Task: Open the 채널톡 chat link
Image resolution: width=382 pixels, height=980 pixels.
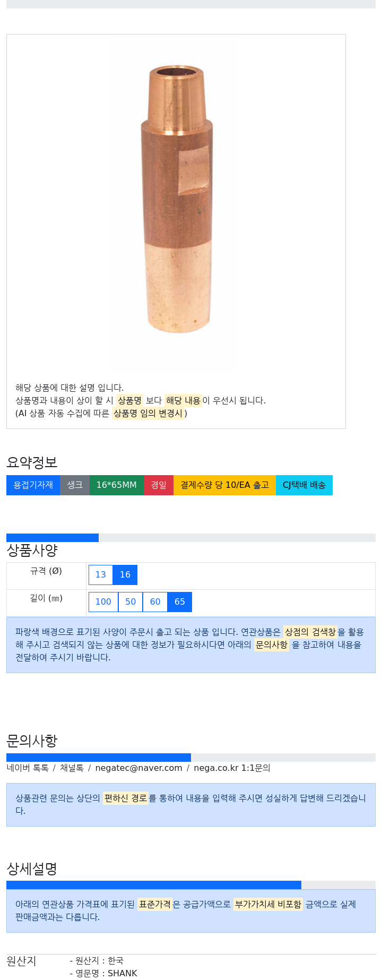Action: (x=72, y=768)
